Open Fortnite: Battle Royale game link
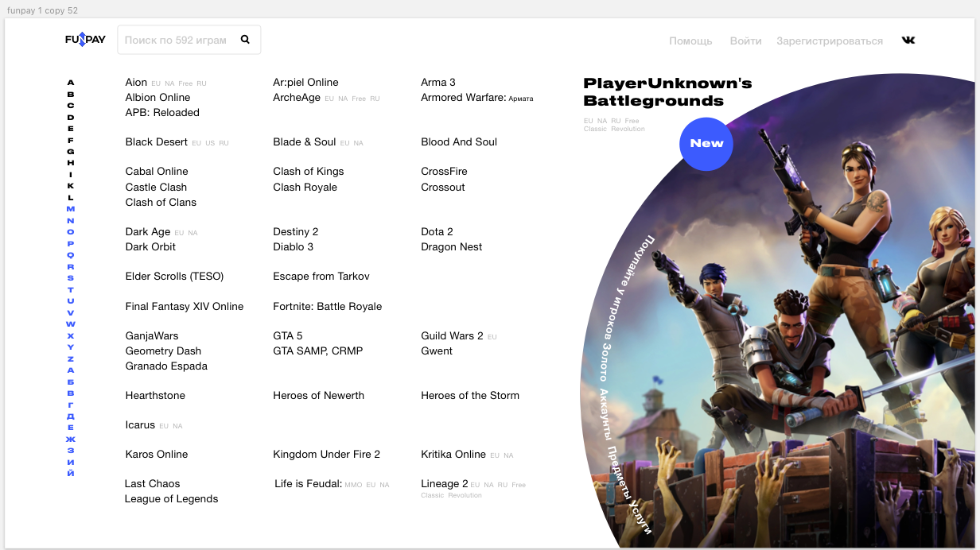Screen dimensions: 980x550 pos(327,307)
